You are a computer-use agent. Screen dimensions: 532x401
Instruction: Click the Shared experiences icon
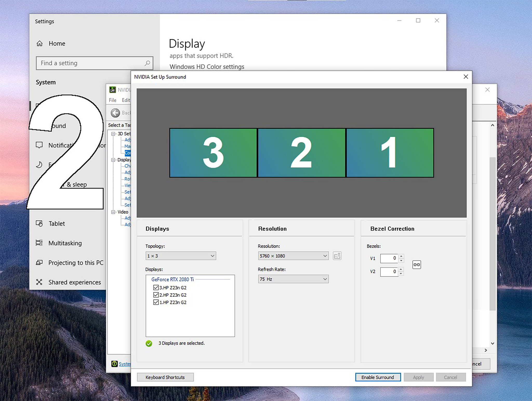39,282
